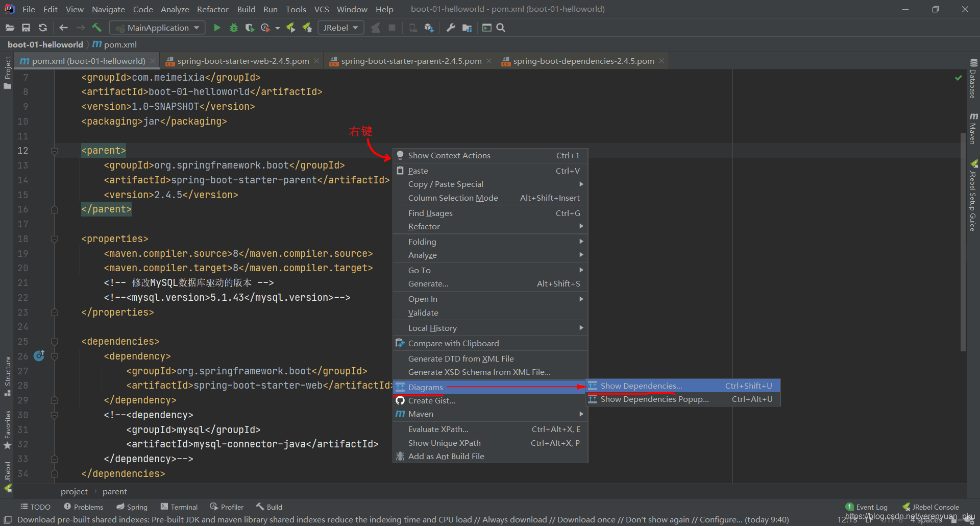Screen dimensions: 980x526
Task: Click the Open folder toolbar icon
Action: (10, 28)
